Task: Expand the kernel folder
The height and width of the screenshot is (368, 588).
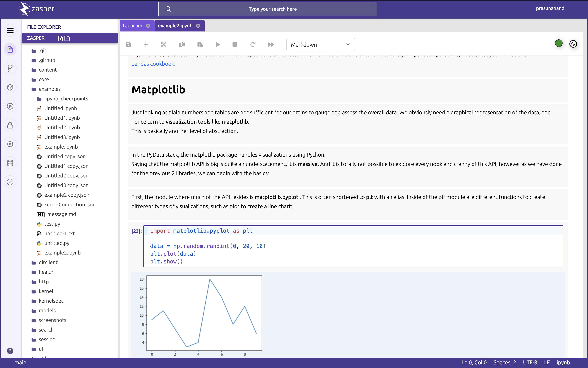Action: (x=46, y=291)
